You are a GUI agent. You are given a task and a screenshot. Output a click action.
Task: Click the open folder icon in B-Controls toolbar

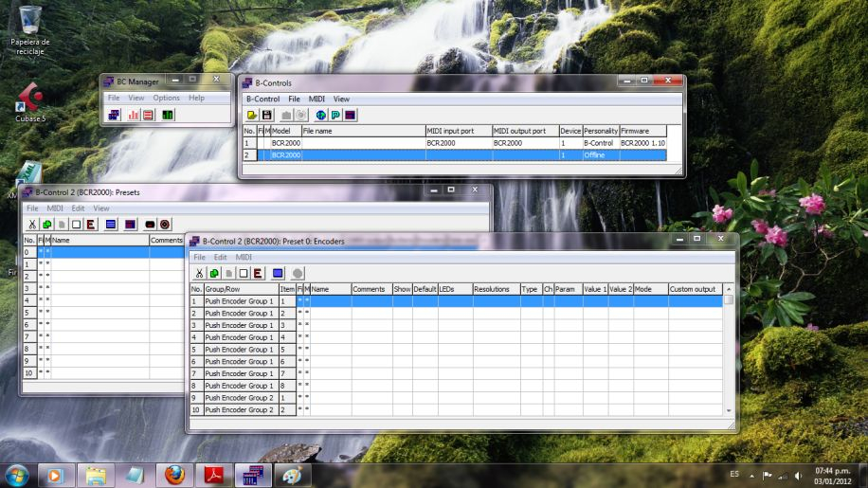(x=253, y=115)
